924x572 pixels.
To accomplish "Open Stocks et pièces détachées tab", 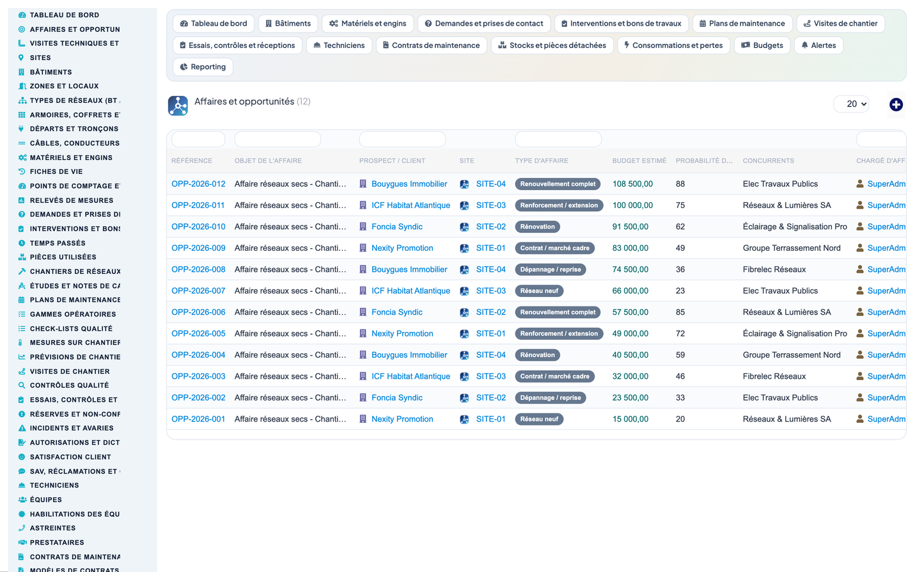I will pyautogui.click(x=552, y=45).
